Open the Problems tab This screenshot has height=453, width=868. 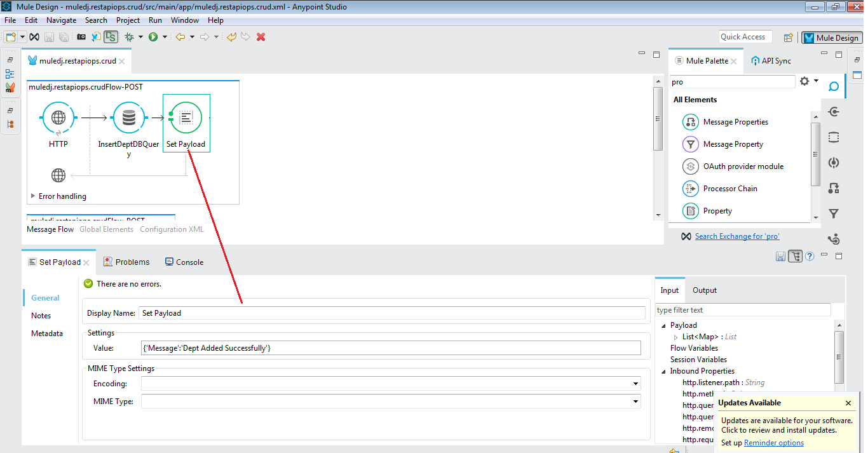tap(126, 262)
